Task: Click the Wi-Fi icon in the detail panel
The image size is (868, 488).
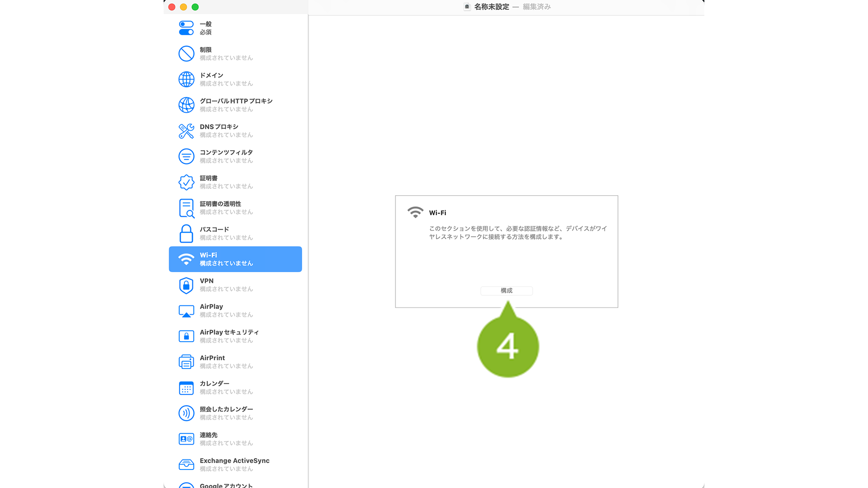Action: pyautogui.click(x=415, y=212)
